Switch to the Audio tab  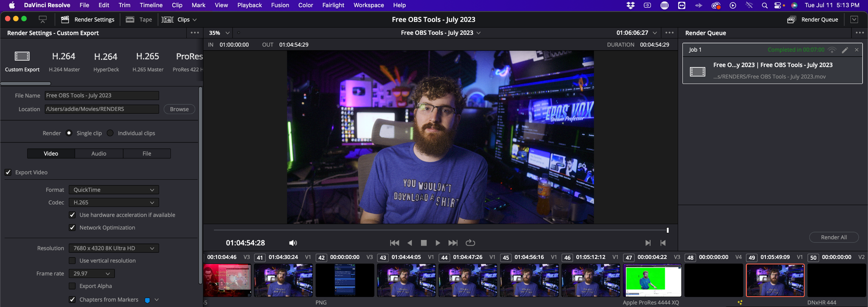point(99,153)
